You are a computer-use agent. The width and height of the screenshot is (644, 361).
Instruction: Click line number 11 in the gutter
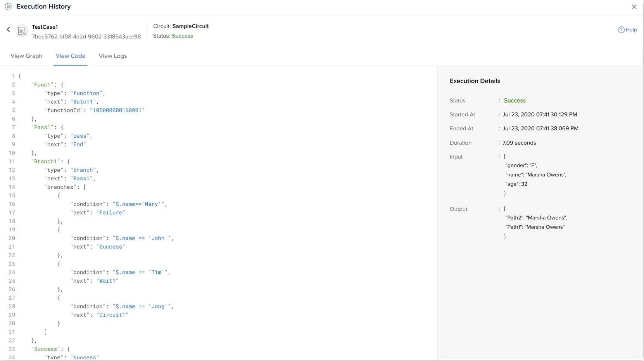[12, 161]
